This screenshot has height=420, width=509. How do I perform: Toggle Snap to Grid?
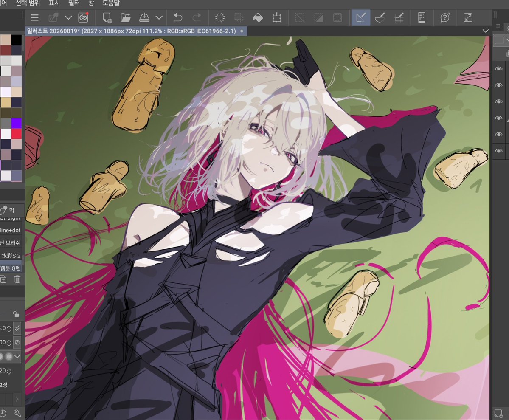pos(399,17)
